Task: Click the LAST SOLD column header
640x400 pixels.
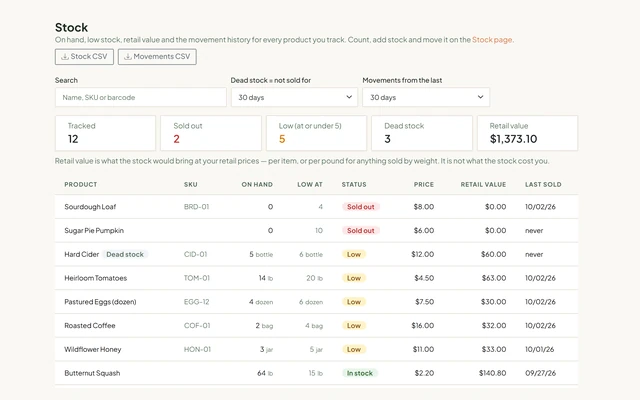Action: click(543, 184)
